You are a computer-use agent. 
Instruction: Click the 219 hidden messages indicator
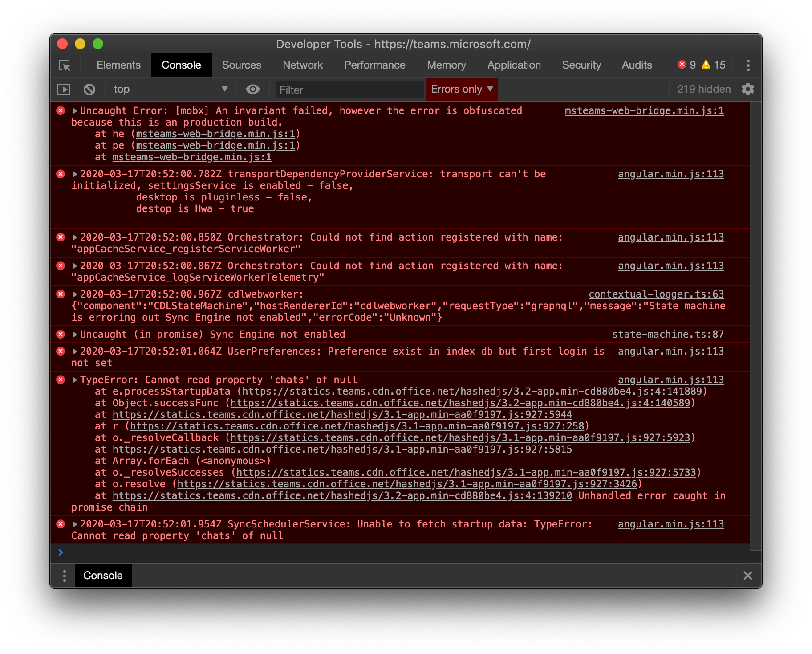[x=704, y=90]
